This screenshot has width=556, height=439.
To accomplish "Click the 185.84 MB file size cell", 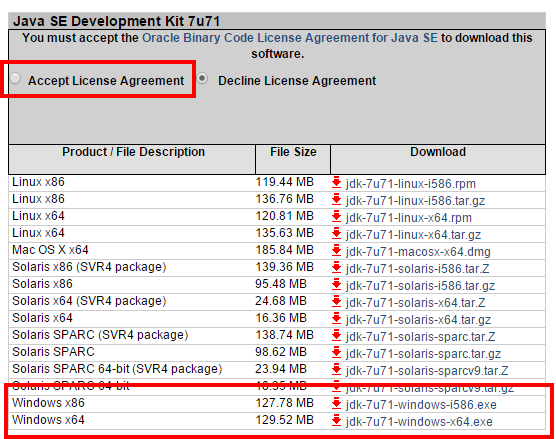I will (x=285, y=250).
